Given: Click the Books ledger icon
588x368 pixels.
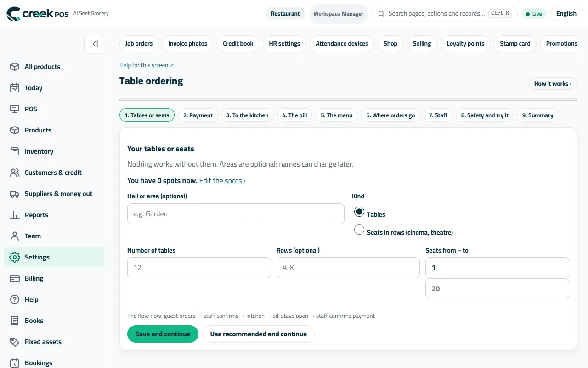Looking at the screenshot, I should 15,321.
